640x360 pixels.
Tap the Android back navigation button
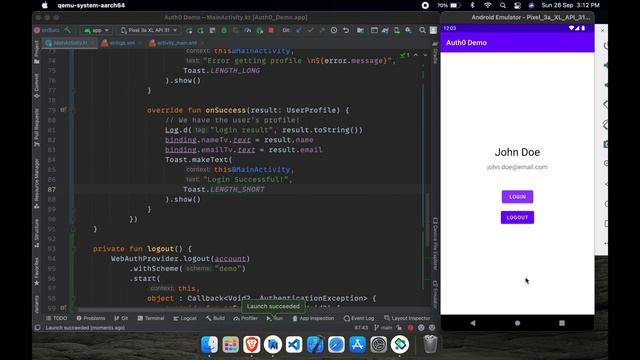(473, 323)
